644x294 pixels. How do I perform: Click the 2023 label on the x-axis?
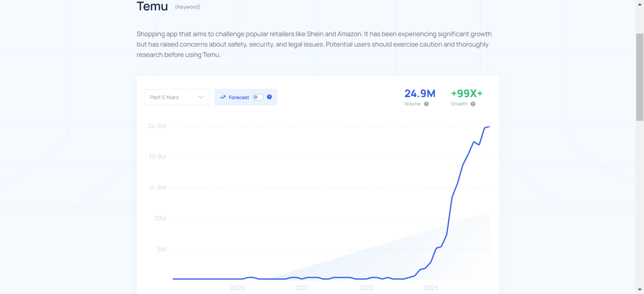431,288
